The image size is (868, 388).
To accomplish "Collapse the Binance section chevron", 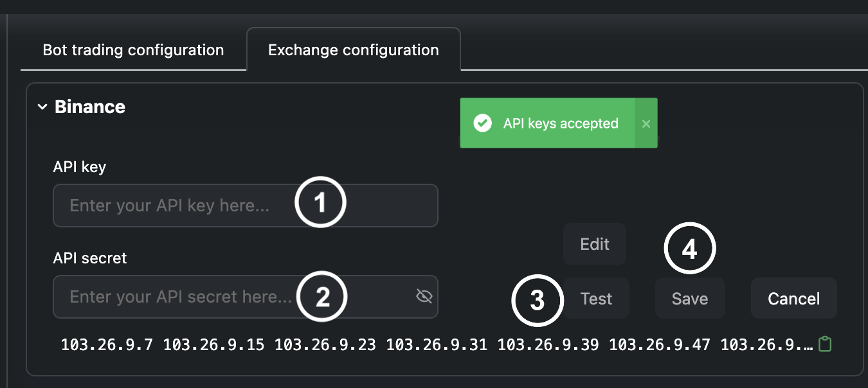I will [x=42, y=107].
